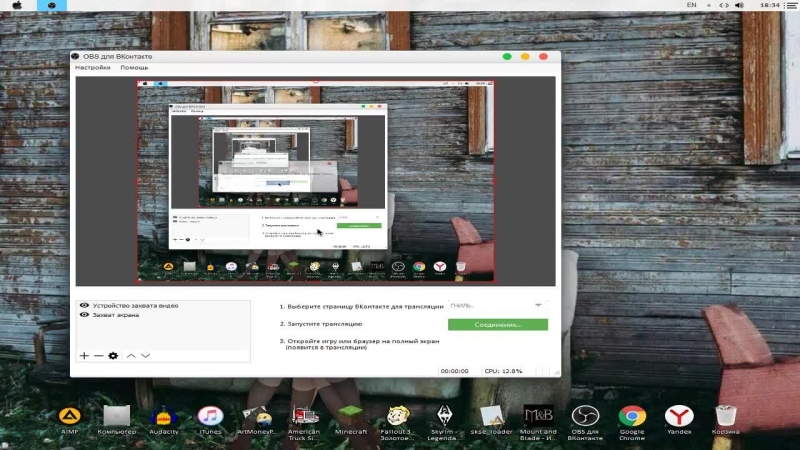Open the Apple menu icon
The height and width of the screenshot is (450, 800).
click(17, 5)
